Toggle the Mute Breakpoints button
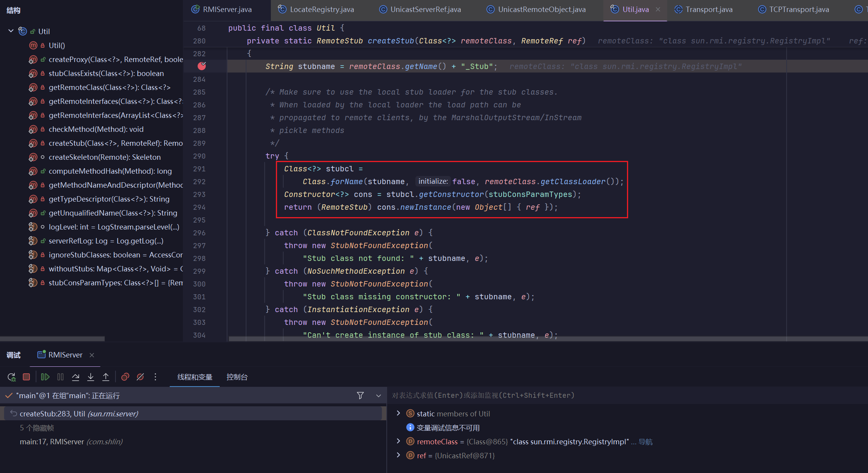 140,377
